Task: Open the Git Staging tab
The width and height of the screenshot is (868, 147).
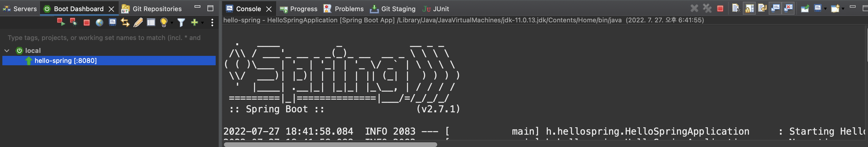Action: coord(393,9)
